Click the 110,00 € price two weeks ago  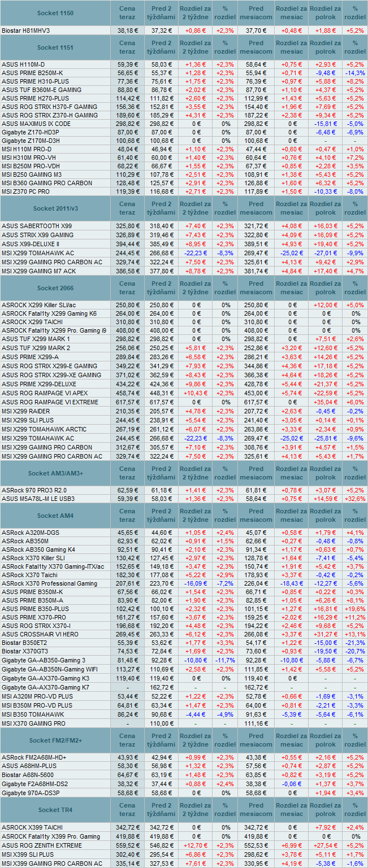[162, 723]
